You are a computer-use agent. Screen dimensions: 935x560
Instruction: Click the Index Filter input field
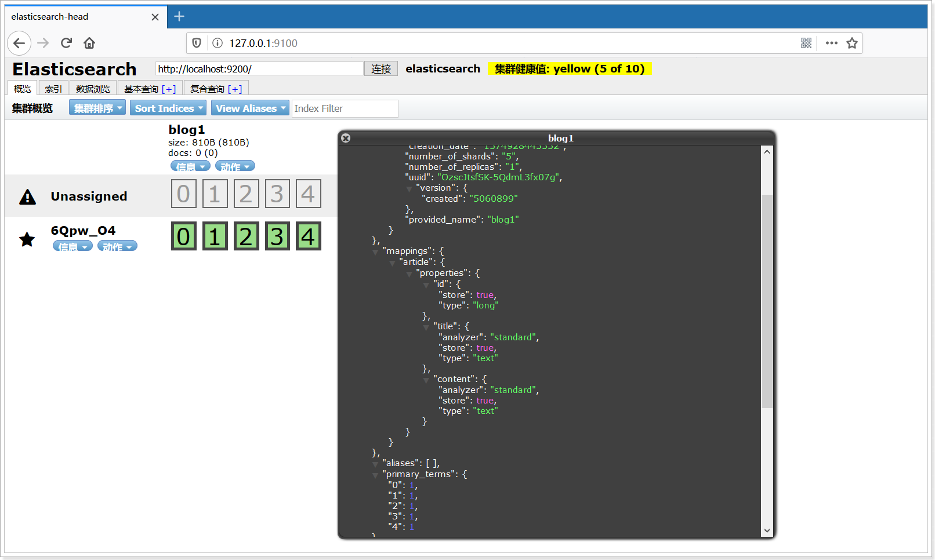point(345,108)
